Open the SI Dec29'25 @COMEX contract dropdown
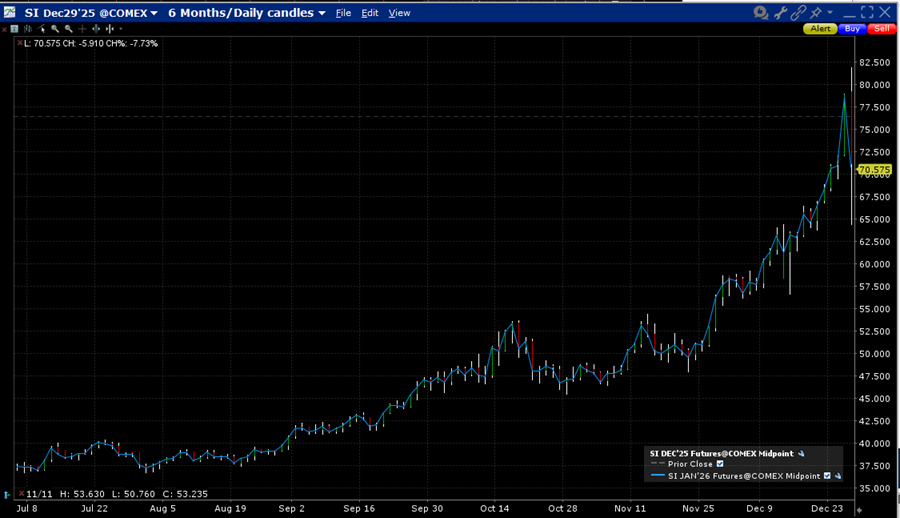Screen dimensions: 900x518 [91, 13]
